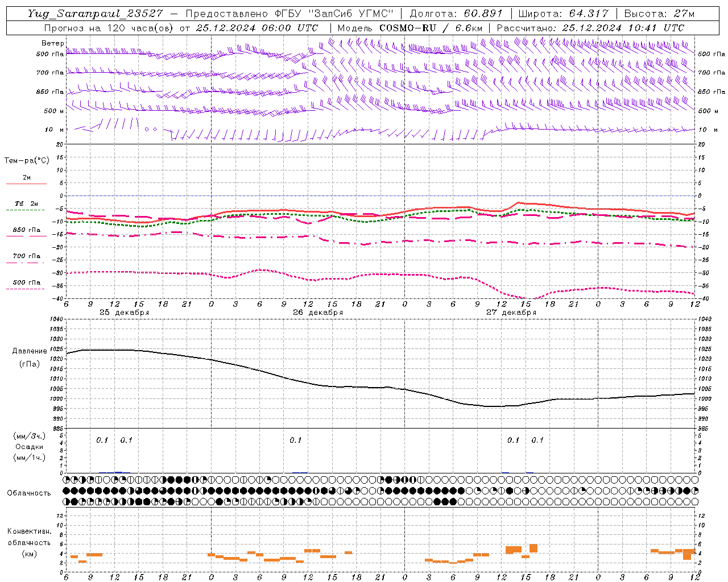Click the Td 2м dew point legend entry

tap(27, 203)
